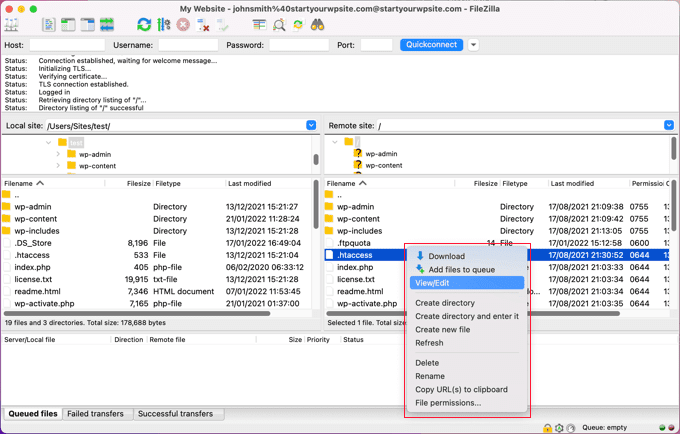This screenshot has width=680, height=434.
Task: Click the Password input field
Action: pyautogui.click(x=299, y=45)
